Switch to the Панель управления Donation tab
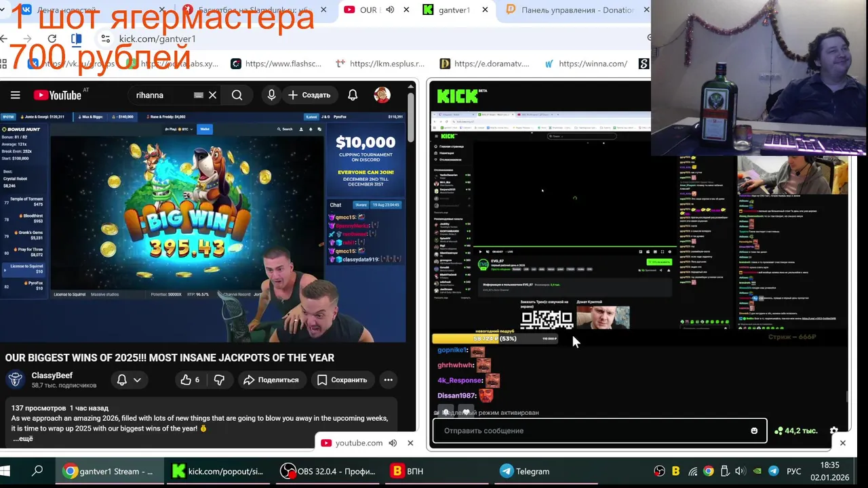The width and height of the screenshot is (868, 488). (x=576, y=10)
